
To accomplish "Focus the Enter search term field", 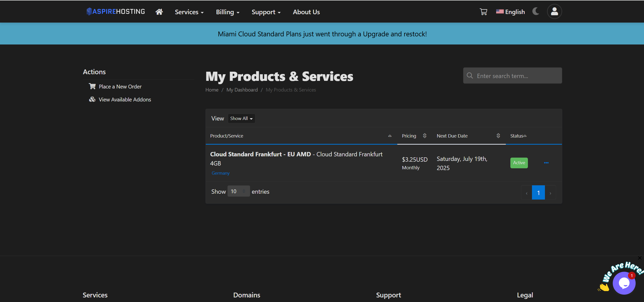I will point(513,76).
